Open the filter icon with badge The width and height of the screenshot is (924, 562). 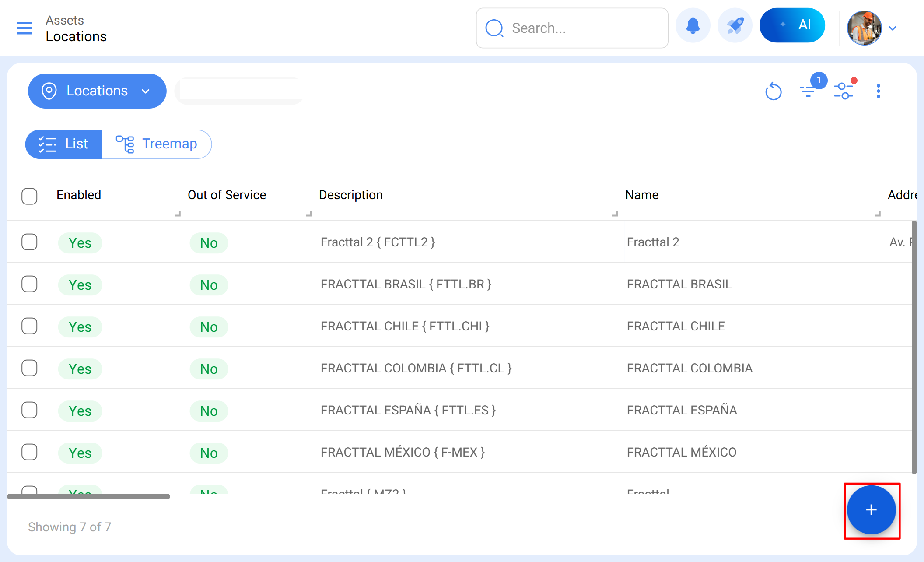tap(808, 91)
